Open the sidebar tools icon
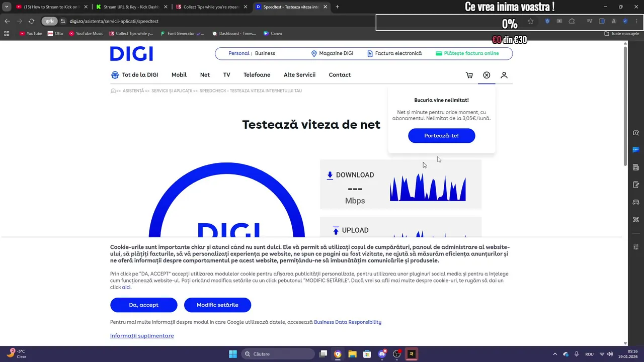The image size is (644, 362). pyautogui.click(x=636, y=220)
